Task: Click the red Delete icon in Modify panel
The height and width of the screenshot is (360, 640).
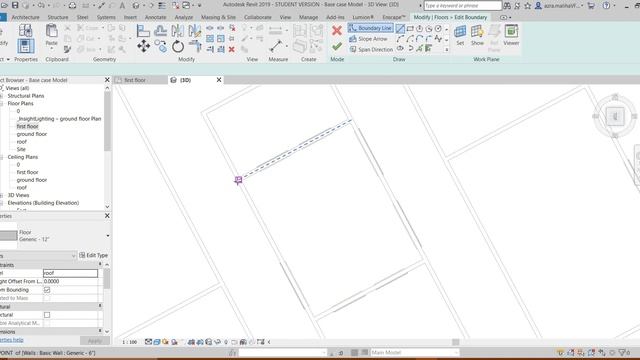Action: (231, 49)
